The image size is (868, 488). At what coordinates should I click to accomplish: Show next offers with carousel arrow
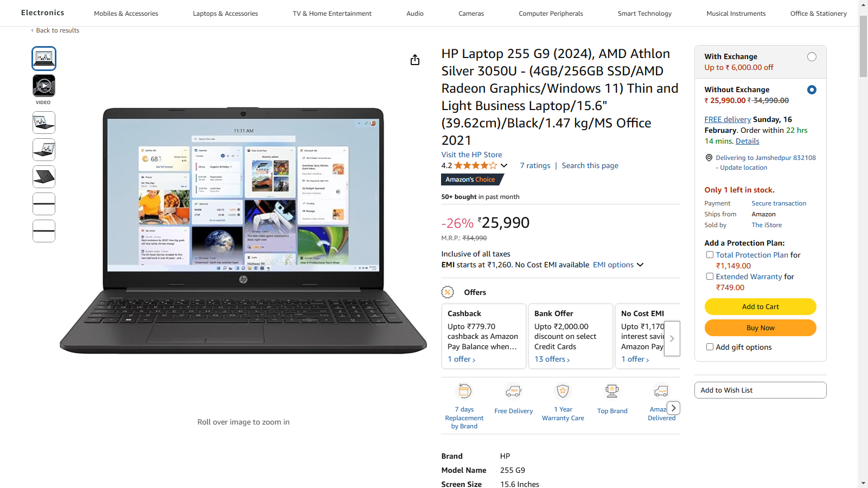pos(672,338)
